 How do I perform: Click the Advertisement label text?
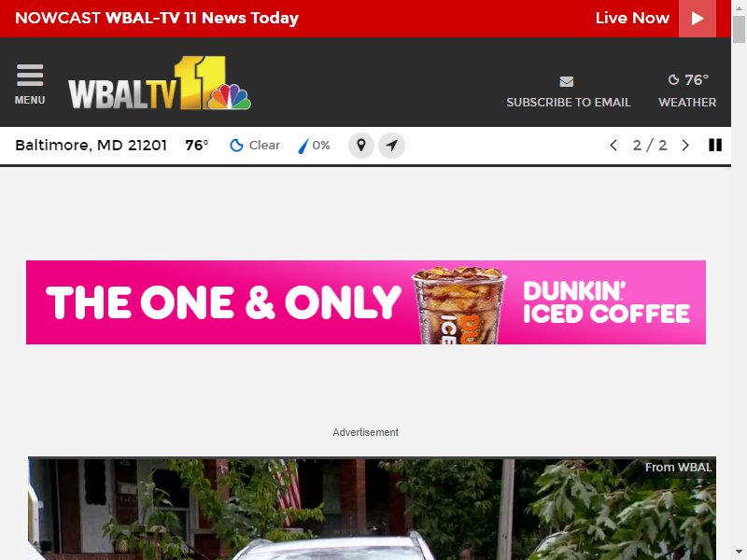click(x=365, y=432)
